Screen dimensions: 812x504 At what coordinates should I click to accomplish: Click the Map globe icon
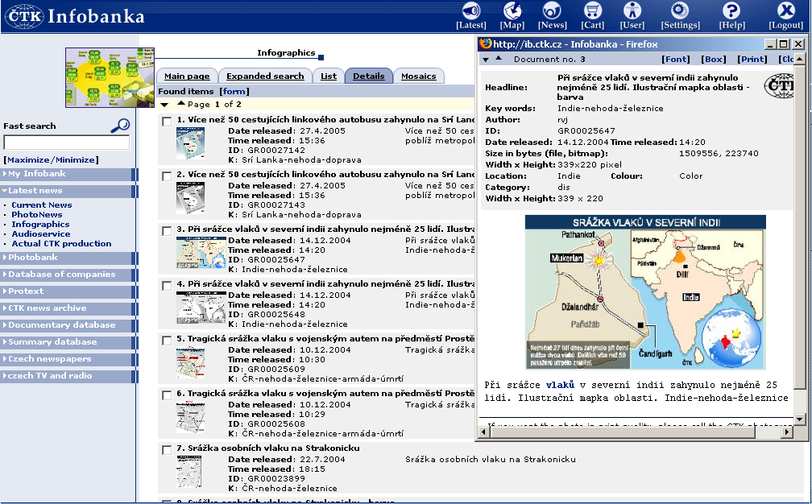(x=512, y=11)
